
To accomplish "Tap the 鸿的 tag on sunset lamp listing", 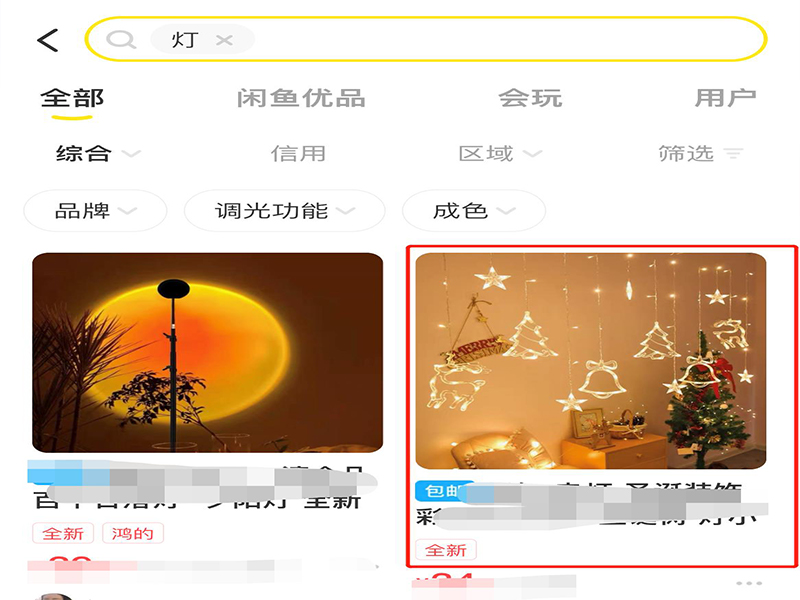I will click(133, 534).
